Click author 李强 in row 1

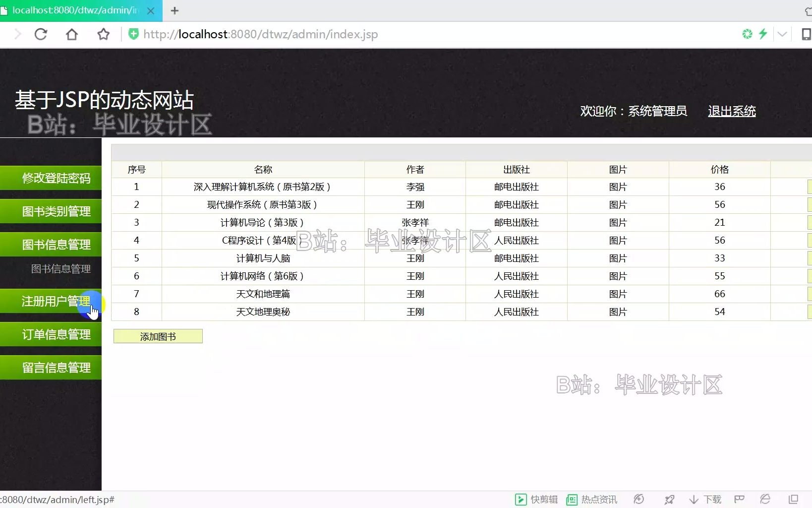(415, 187)
